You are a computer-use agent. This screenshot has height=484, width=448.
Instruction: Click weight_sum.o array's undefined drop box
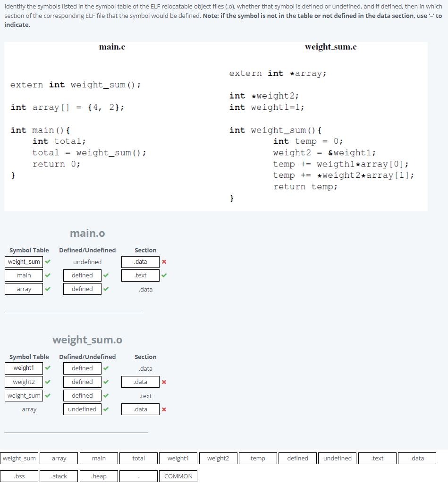(82, 409)
